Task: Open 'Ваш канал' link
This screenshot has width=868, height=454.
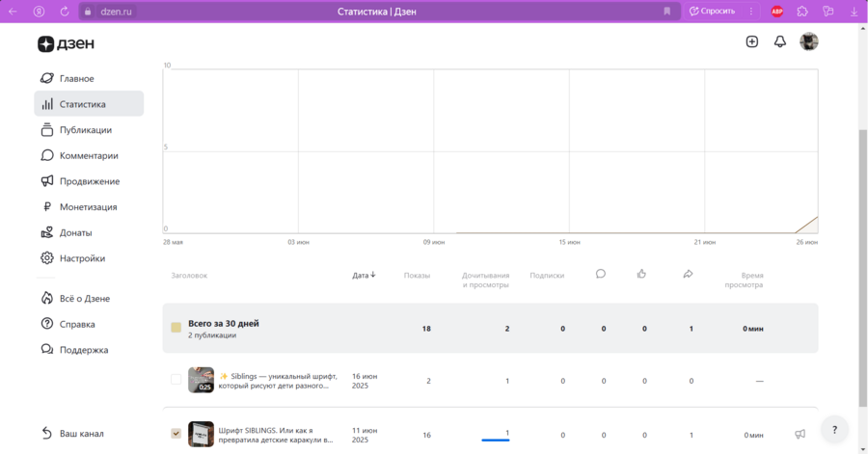Action: 81,434
